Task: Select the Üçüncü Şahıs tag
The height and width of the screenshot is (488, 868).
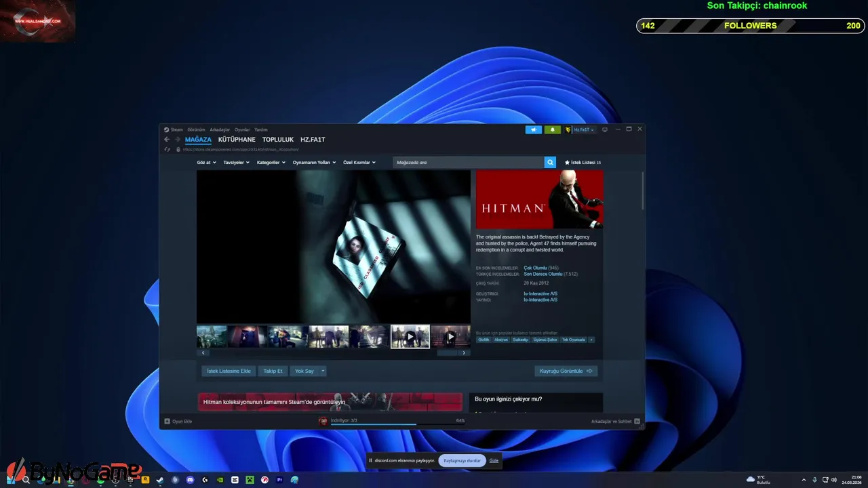Action: click(x=545, y=340)
